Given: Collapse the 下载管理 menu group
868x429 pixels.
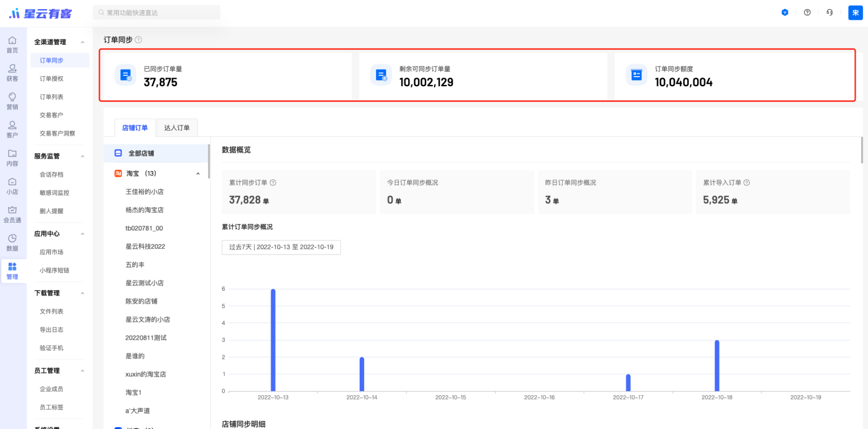Looking at the screenshot, I should pyautogui.click(x=82, y=293).
